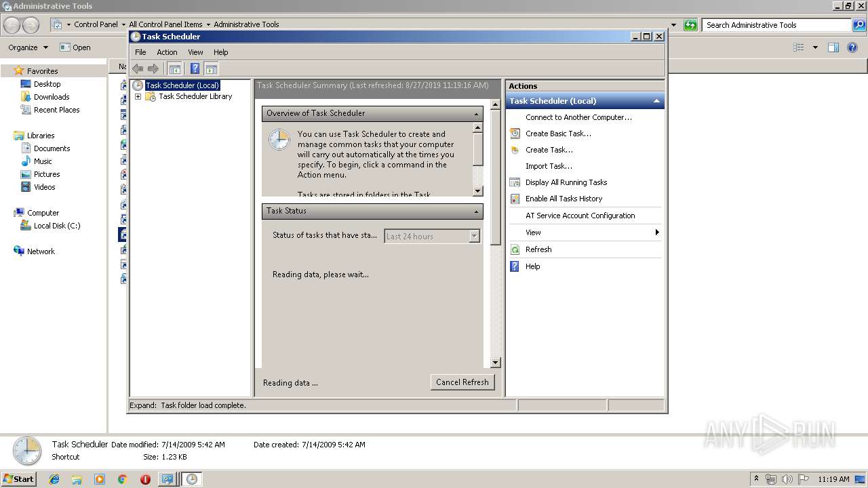Toggle the Show/Hide Console Tree toolbar icon
The image size is (868, 488).
(x=174, y=68)
